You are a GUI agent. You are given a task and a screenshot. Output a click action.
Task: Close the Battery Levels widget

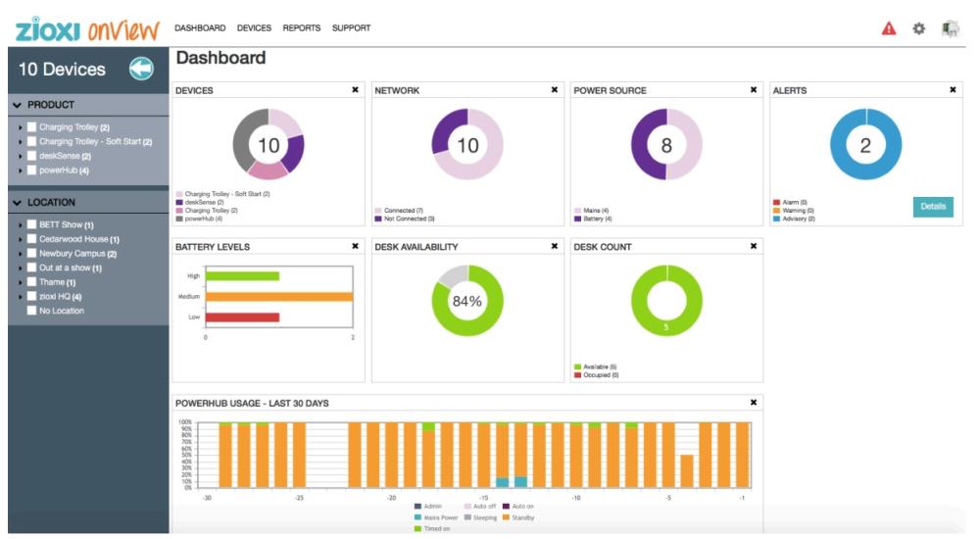[x=355, y=246]
